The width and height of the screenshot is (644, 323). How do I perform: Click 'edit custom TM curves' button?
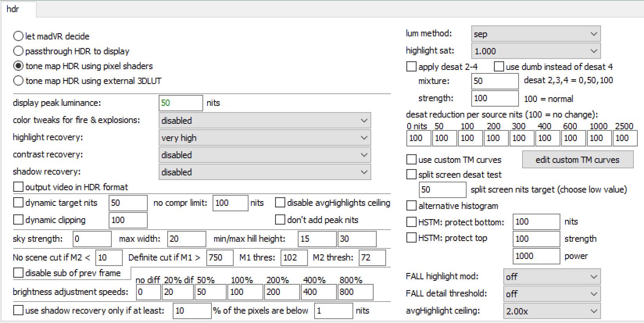coord(577,160)
